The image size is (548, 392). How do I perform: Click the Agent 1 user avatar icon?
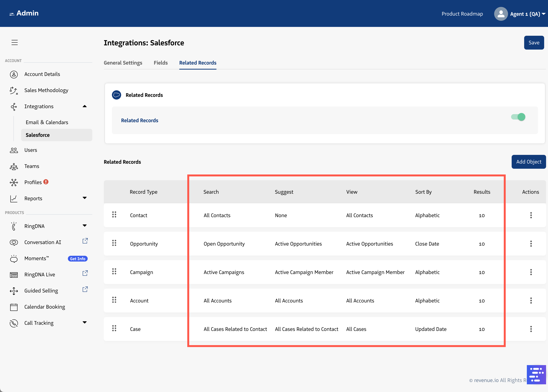[x=501, y=14]
